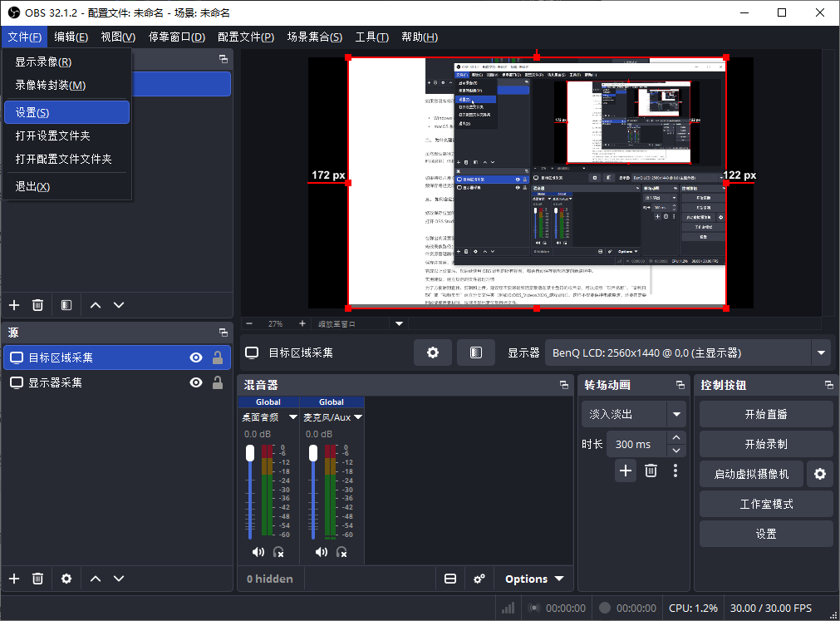Toggle visibility of 目标区域采集 source
Screen dimensions: 840x621
pyautogui.click(x=196, y=358)
